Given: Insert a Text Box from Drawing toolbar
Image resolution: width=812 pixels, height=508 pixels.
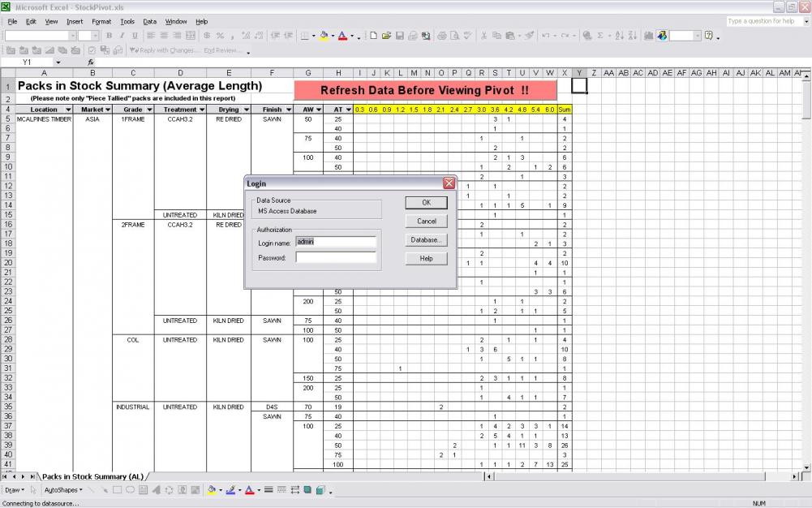Looking at the screenshot, I should tap(143, 490).
